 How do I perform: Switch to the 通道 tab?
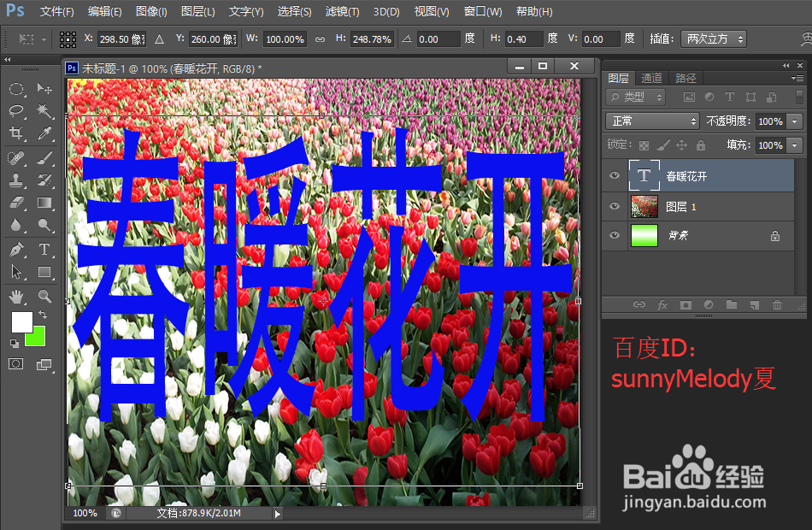coord(651,79)
